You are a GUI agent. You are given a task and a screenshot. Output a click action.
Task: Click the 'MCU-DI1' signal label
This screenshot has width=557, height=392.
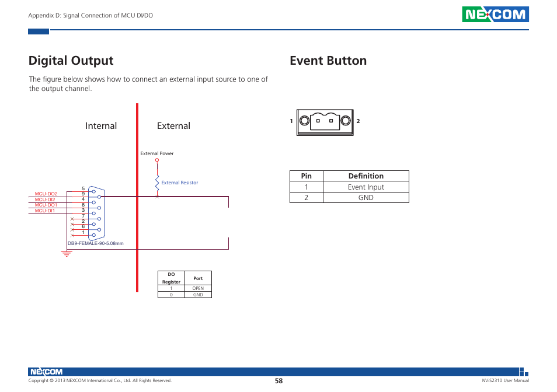[45, 211]
